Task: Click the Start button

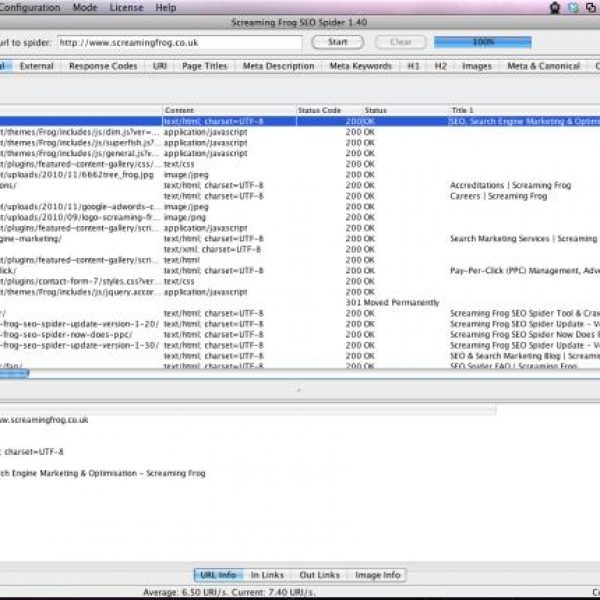Action: pyautogui.click(x=338, y=42)
